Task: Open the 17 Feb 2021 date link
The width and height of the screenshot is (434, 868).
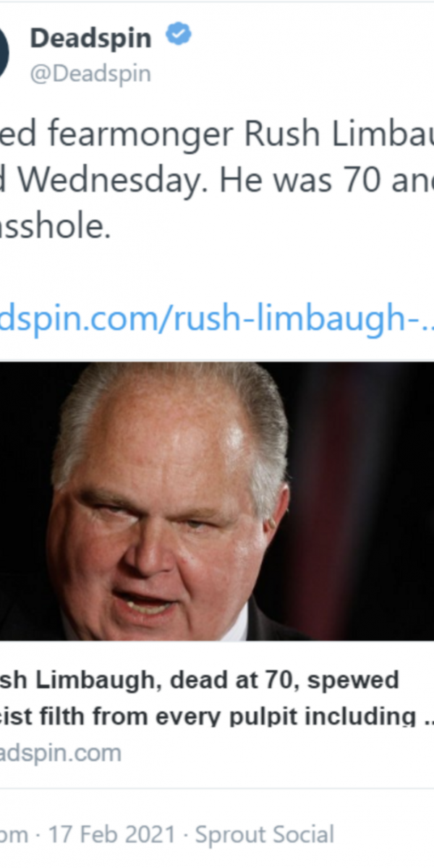Action: 112,834
